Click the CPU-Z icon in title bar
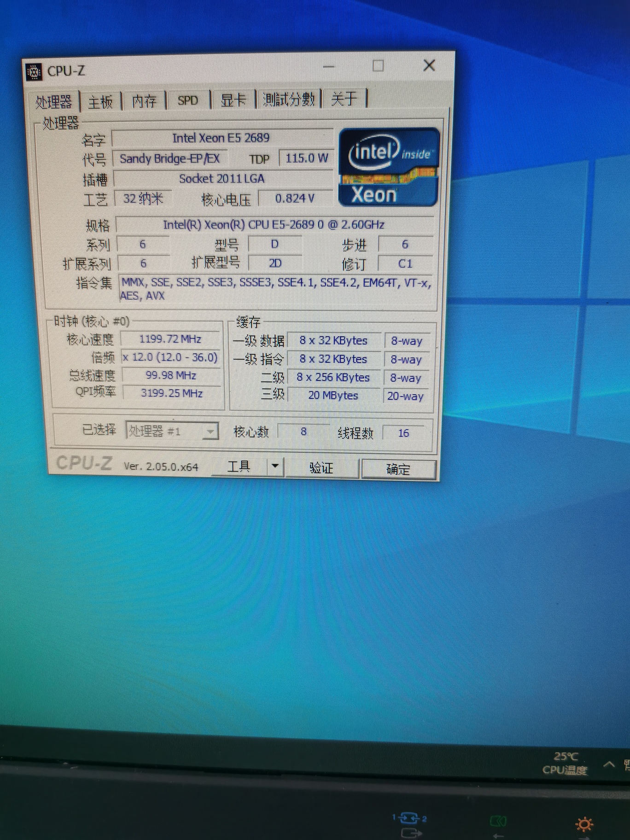The height and width of the screenshot is (840, 630). [34, 72]
